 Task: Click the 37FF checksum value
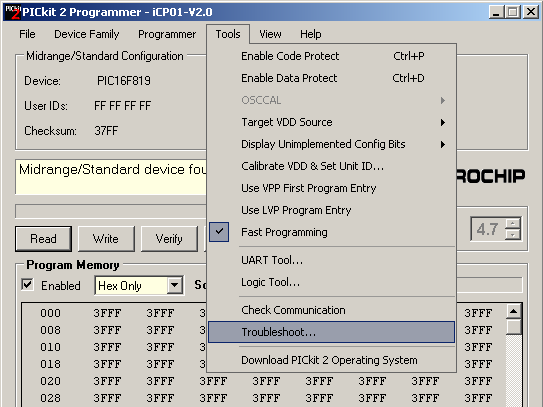pyautogui.click(x=106, y=131)
